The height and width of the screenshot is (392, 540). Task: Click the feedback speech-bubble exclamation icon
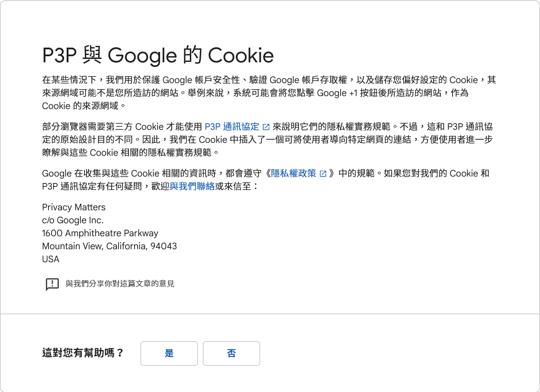tap(52, 284)
